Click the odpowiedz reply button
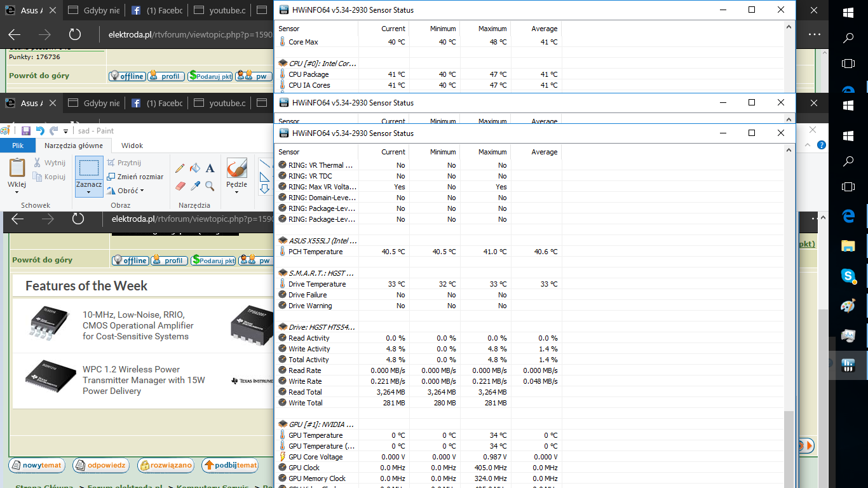This screenshot has height=488, width=868. tap(100, 465)
